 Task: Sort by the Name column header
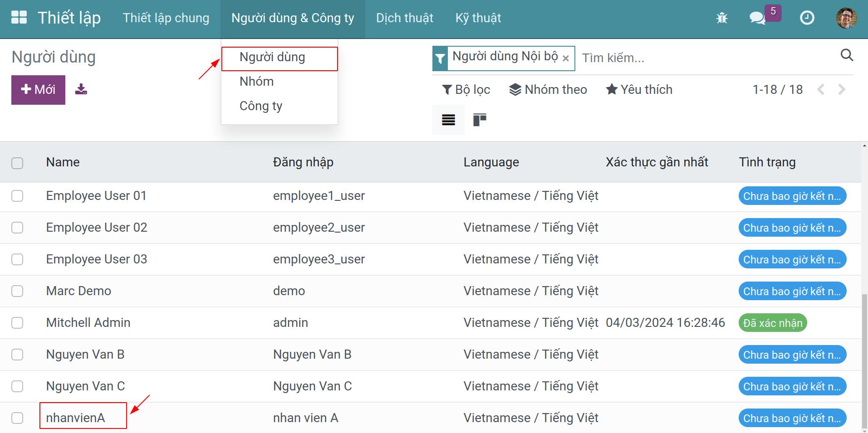pyautogui.click(x=63, y=162)
